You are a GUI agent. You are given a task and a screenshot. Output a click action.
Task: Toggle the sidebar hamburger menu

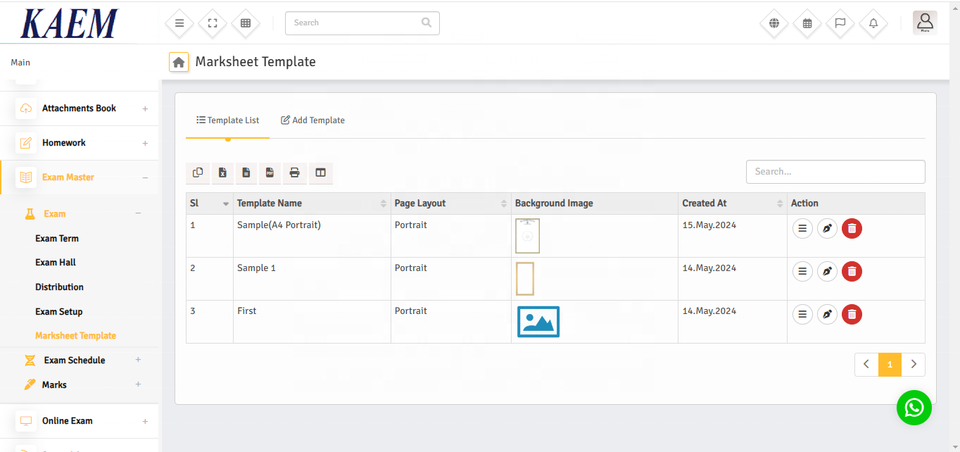[x=179, y=23]
